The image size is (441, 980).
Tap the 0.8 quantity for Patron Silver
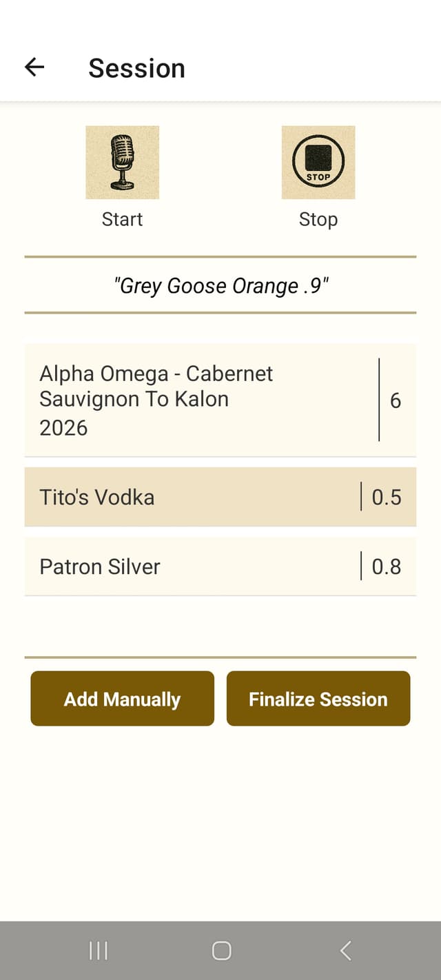coord(387,566)
